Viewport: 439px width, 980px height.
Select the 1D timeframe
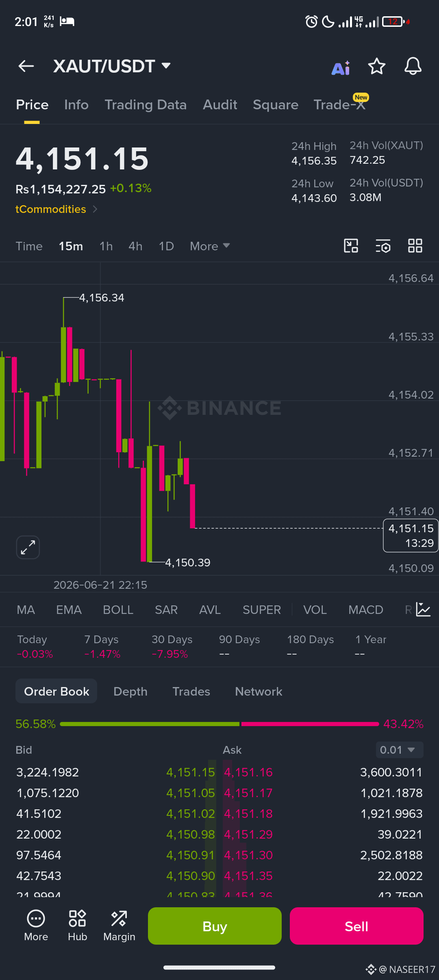[166, 246]
